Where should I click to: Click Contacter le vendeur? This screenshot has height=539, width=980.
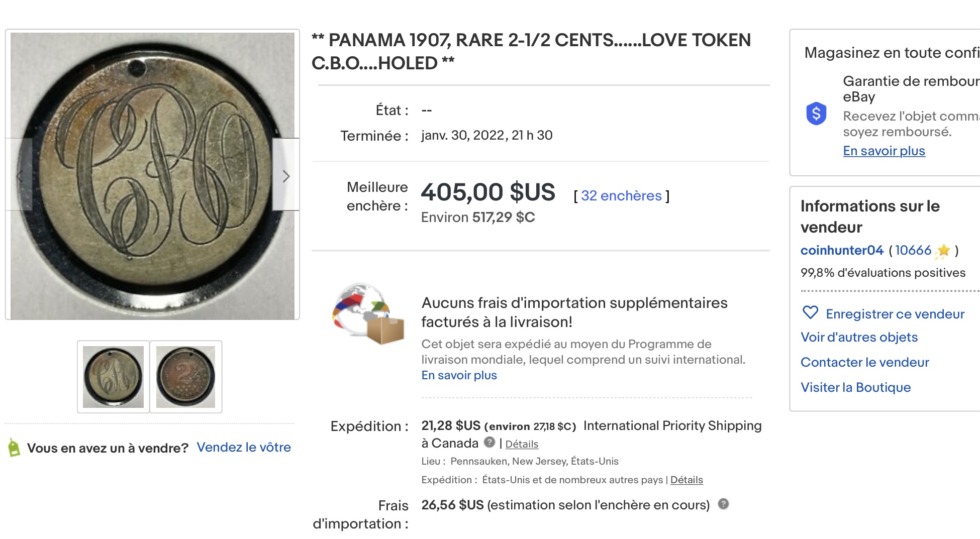[864, 362]
